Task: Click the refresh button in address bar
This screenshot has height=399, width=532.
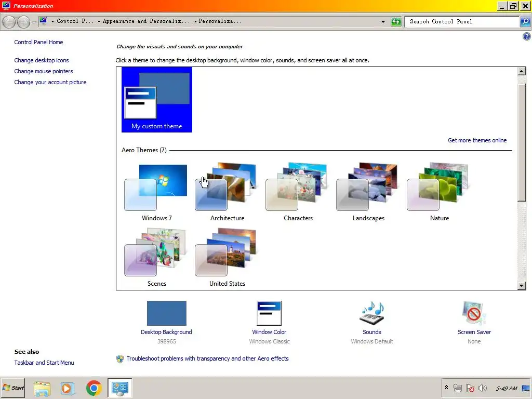Action: click(x=396, y=22)
